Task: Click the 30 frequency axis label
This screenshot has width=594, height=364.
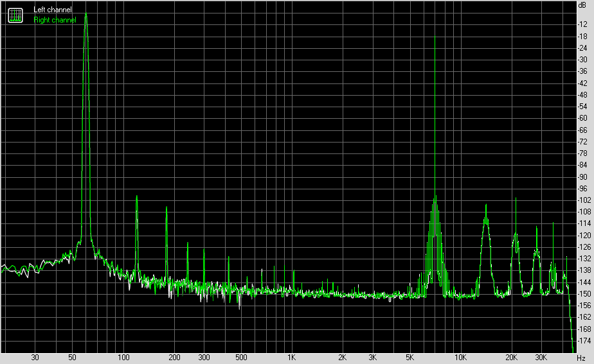Action: [35, 358]
